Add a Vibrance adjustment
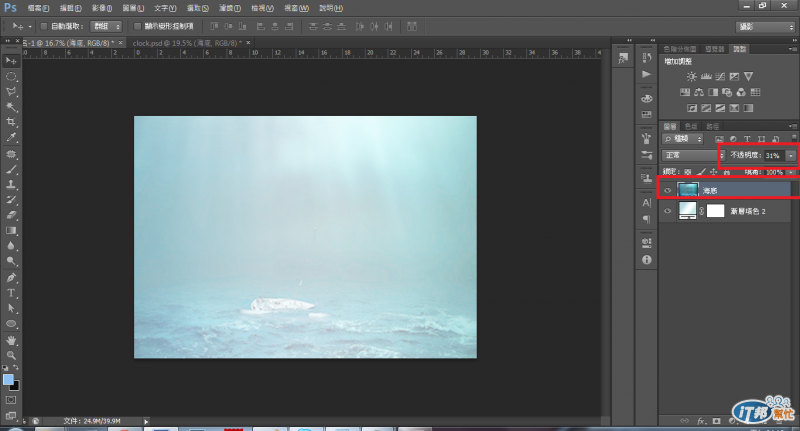 [x=748, y=77]
